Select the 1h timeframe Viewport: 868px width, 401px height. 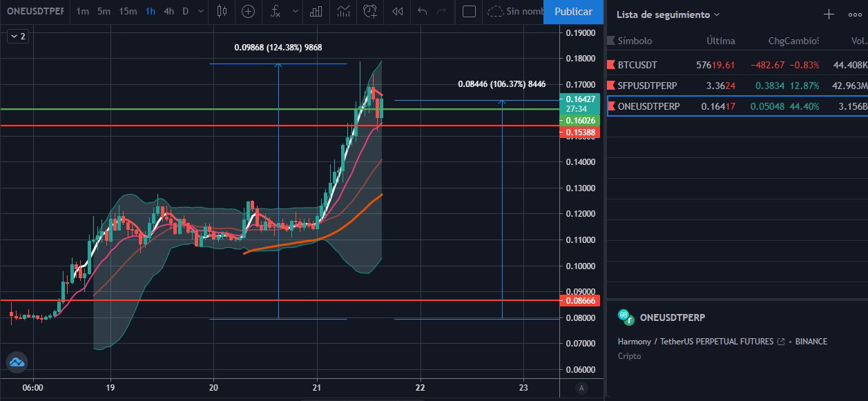tap(150, 11)
